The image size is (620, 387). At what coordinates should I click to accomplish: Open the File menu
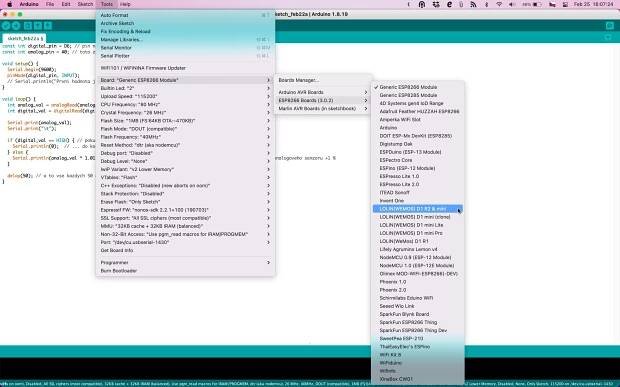pos(50,4)
